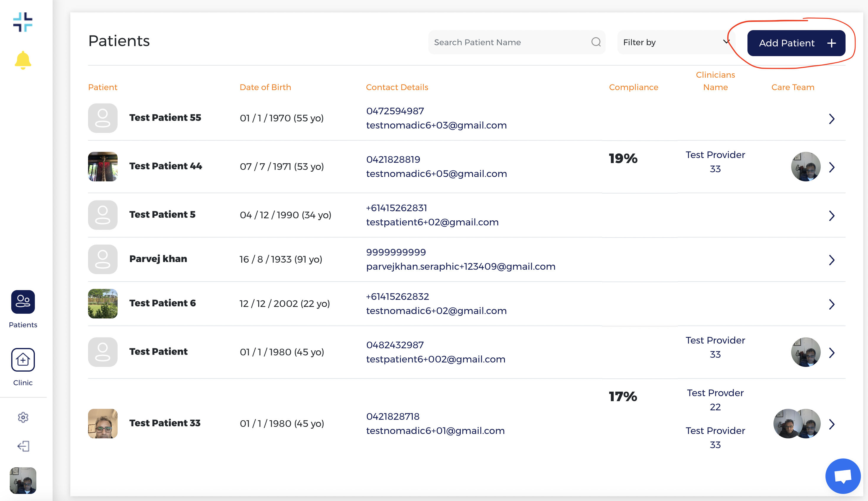Open user profile photo in sidebar

click(23, 480)
